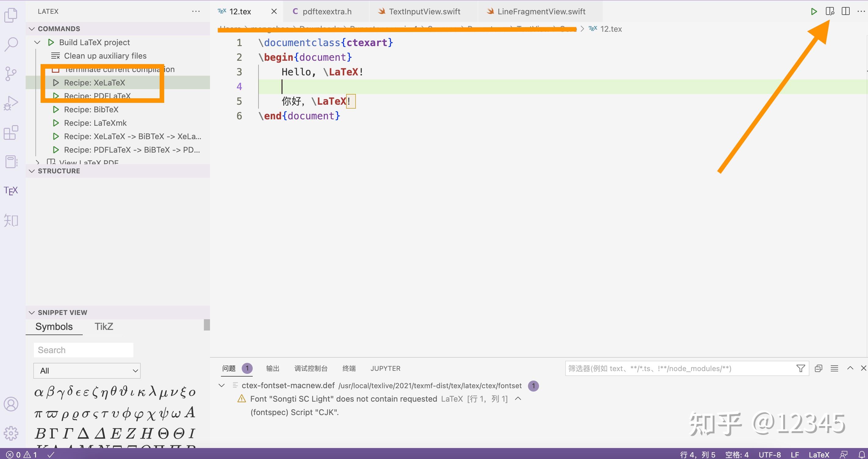Open the Zhihu sidebar icon
This screenshot has height=459, width=868.
coord(11,220)
